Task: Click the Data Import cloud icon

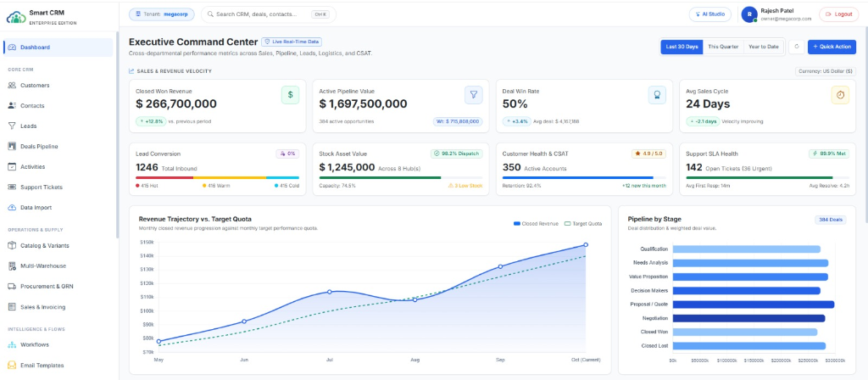Action: (12, 207)
